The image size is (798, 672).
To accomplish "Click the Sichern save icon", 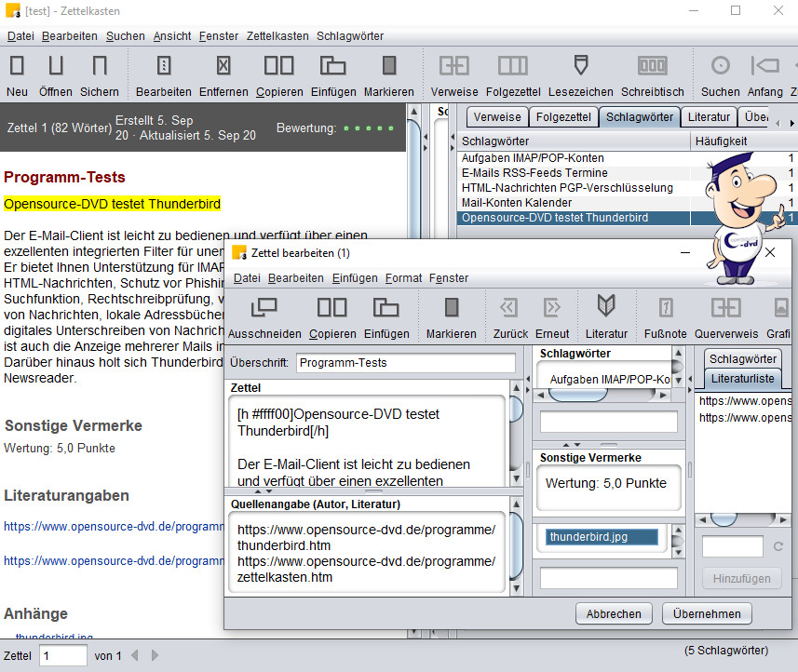I will point(100,66).
